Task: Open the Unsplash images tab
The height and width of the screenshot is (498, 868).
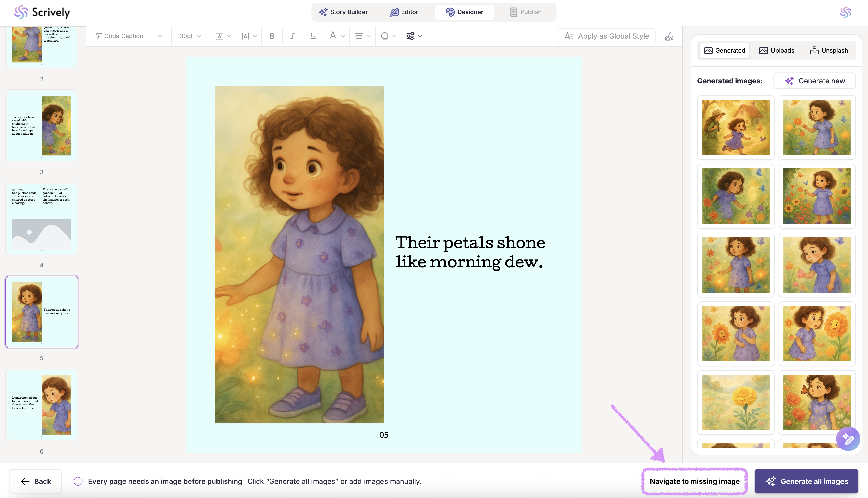Action: click(x=829, y=50)
